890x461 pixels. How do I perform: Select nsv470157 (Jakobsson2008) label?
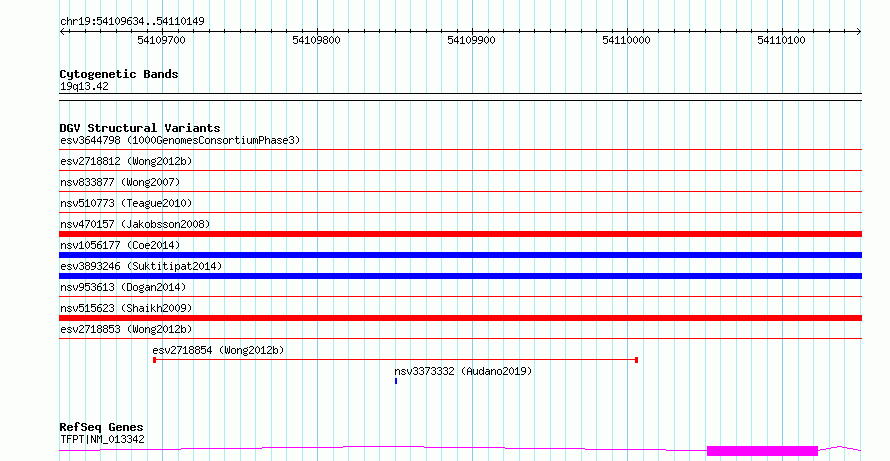pos(135,224)
